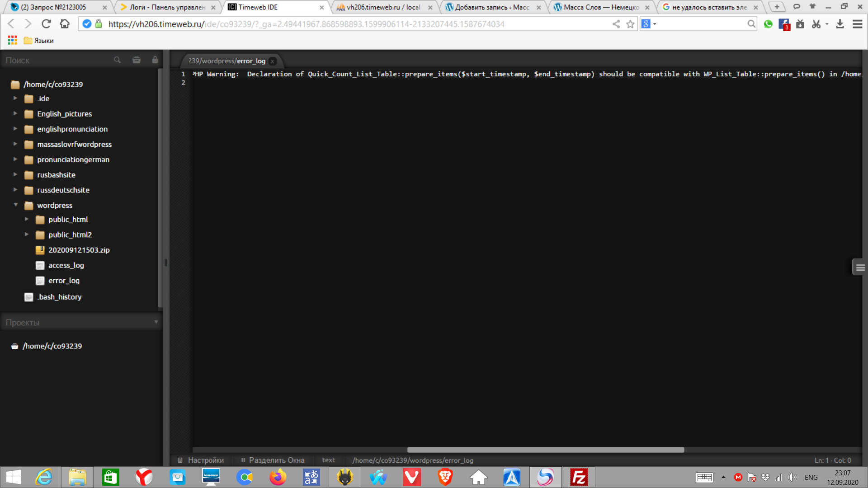Click the briefcase icon beside file search

click(x=136, y=60)
